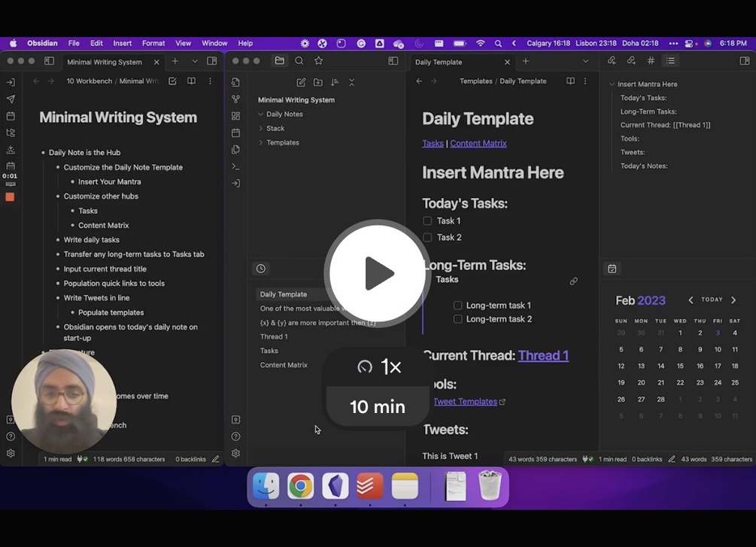Click the presenter webcam bubble

point(64,401)
